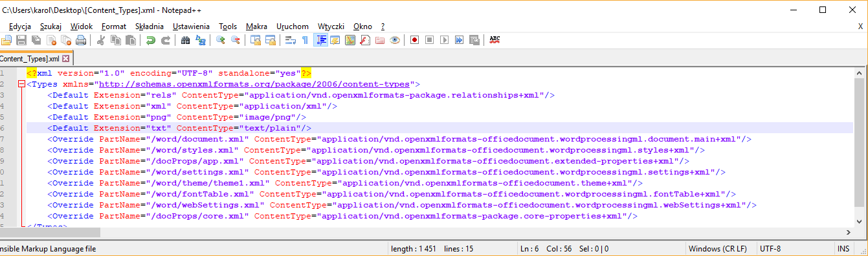The height and width of the screenshot is (256, 868).
Task: Toggle synchronized vertical scrolling icon
Action: (x=255, y=40)
